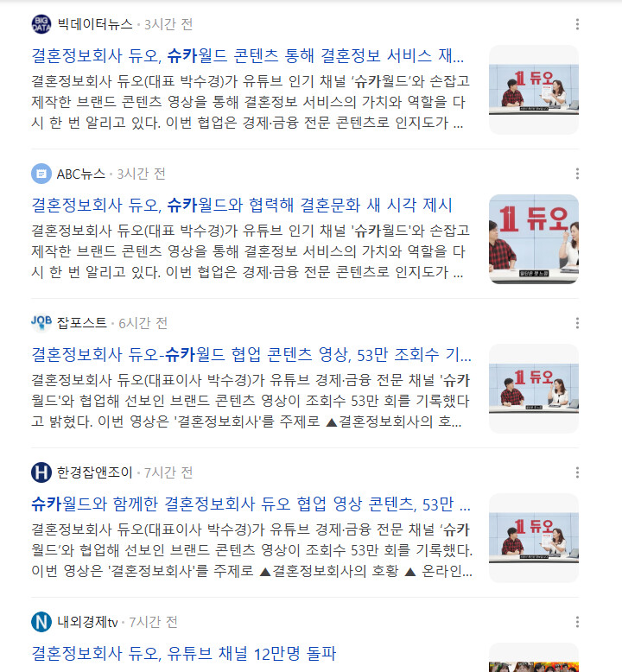Image resolution: width=622 pixels, height=672 pixels.
Task: Click the large 듀오 thumbnail of ABC뉴스 article
Action: 534,239
